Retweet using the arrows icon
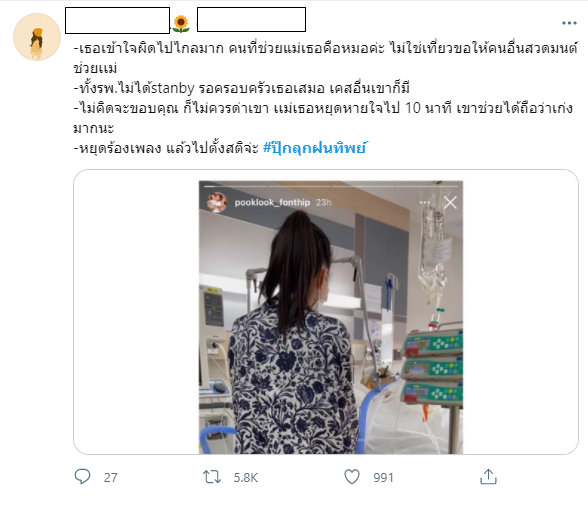Image resolution: width=588 pixels, height=511 pixels. pos(212,477)
